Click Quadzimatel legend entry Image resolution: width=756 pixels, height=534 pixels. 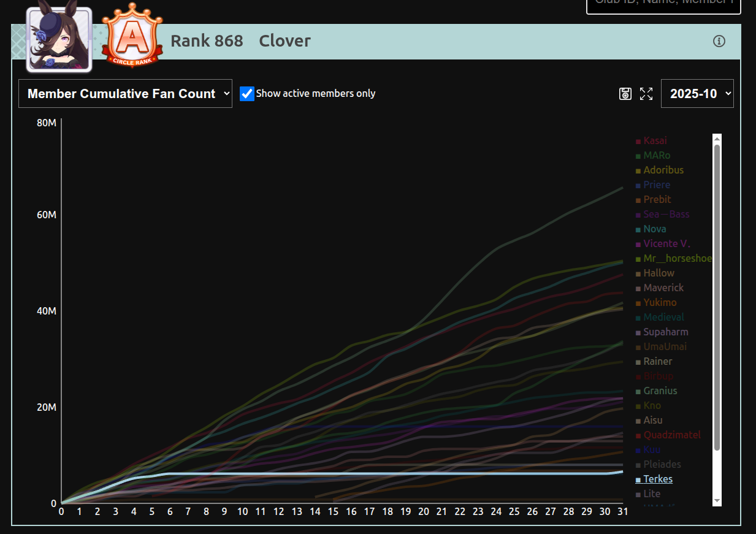click(668, 435)
